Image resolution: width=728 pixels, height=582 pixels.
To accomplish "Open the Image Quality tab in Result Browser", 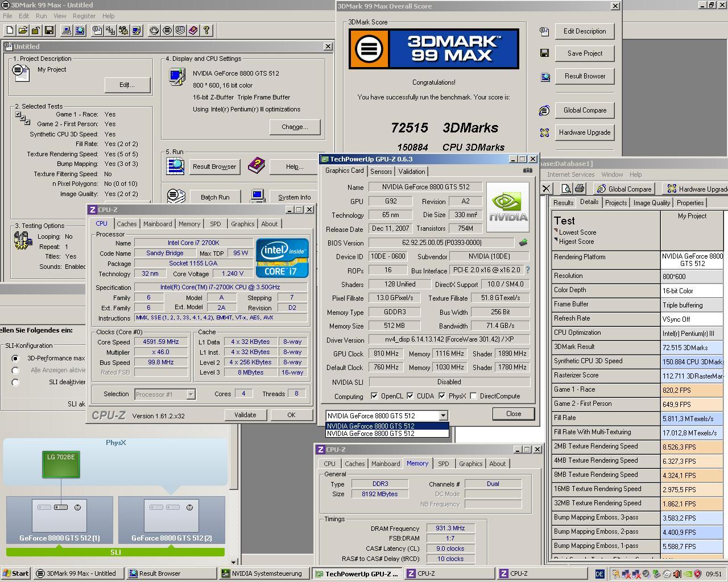I will (651, 203).
